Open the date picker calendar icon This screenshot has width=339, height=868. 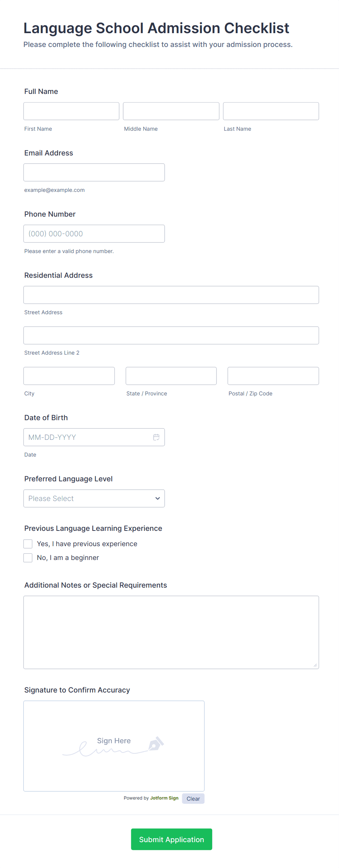(156, 437)
